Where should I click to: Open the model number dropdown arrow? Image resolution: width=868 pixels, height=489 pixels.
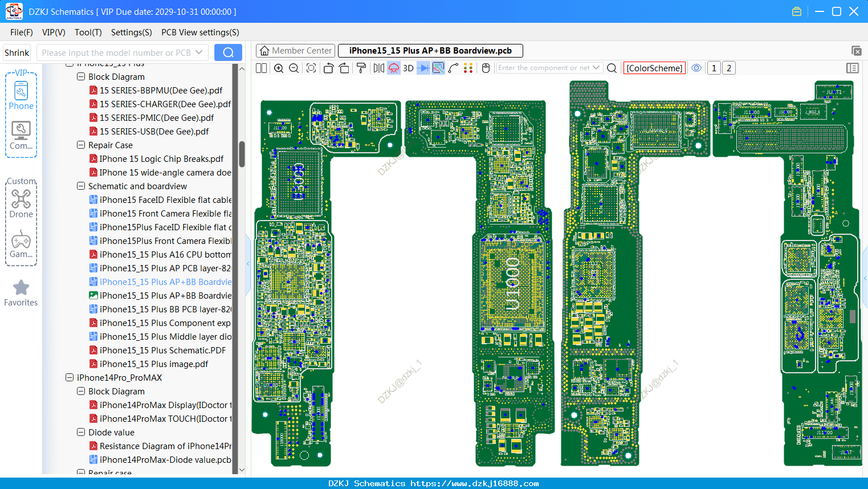click(x=199, y=52)
